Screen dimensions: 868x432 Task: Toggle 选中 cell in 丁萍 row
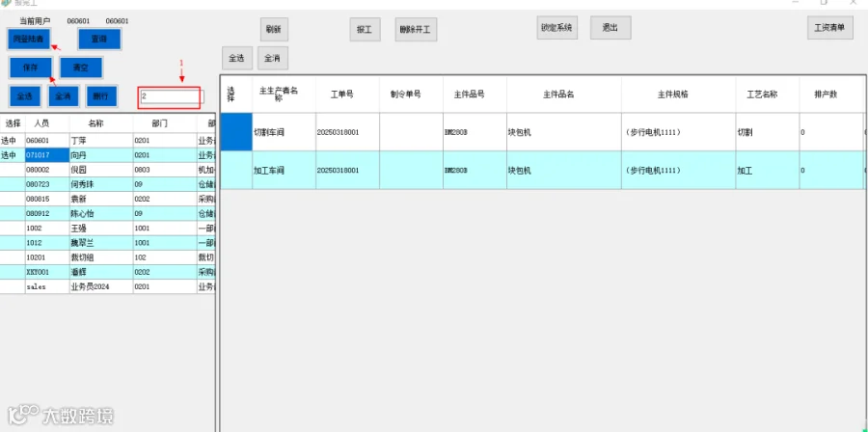point(13,141)
